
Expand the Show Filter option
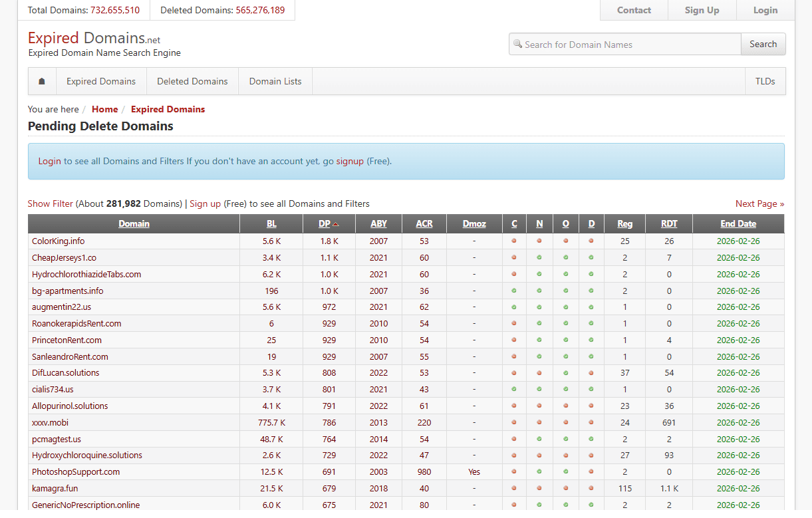pyautogui.click(x=51, y=203)
